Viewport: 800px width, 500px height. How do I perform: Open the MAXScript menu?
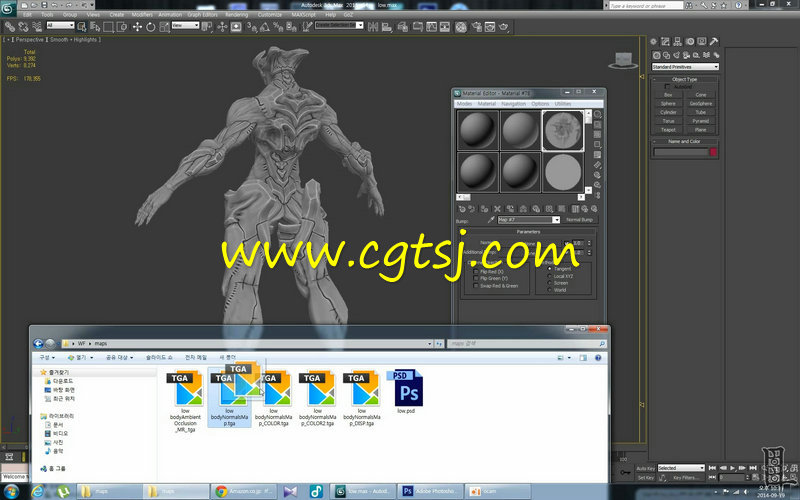tap(304, 15)
